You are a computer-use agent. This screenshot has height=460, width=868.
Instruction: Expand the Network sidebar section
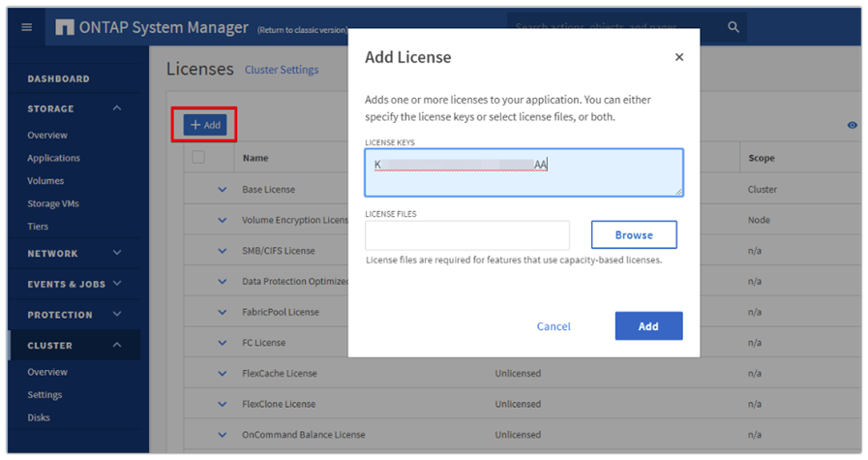pyautogui.click(x=117, y=254)
